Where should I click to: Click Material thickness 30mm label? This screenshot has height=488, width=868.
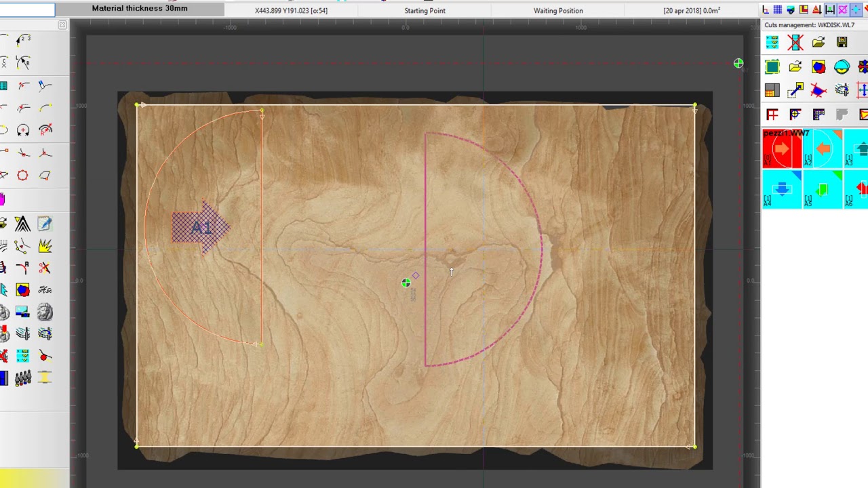140,8
